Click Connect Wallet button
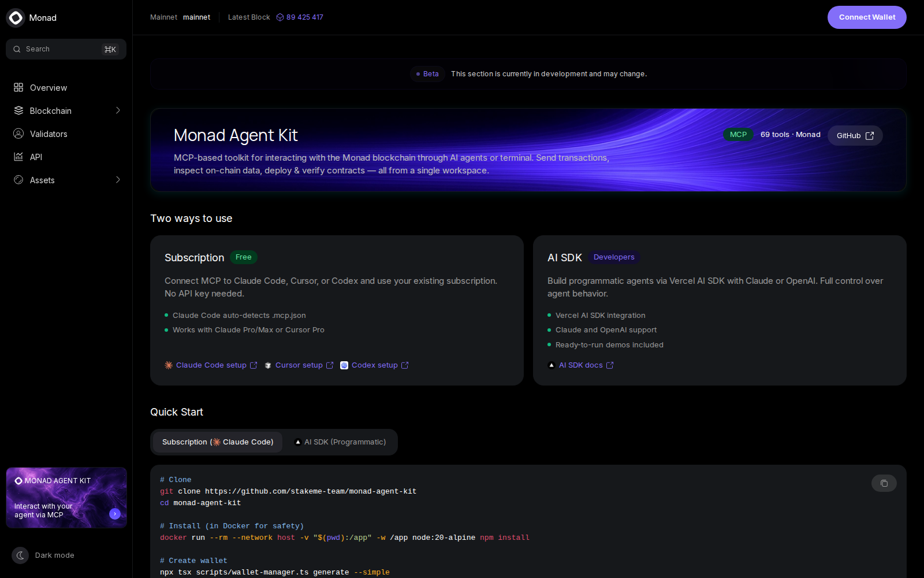924x578 pixels. (x=867, y=17)
